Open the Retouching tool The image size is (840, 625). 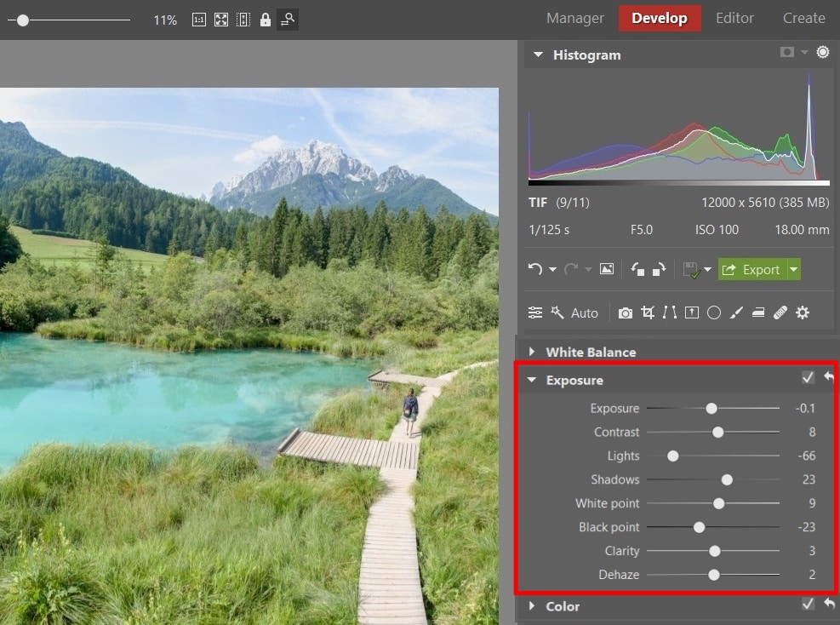tap(780, 312)
